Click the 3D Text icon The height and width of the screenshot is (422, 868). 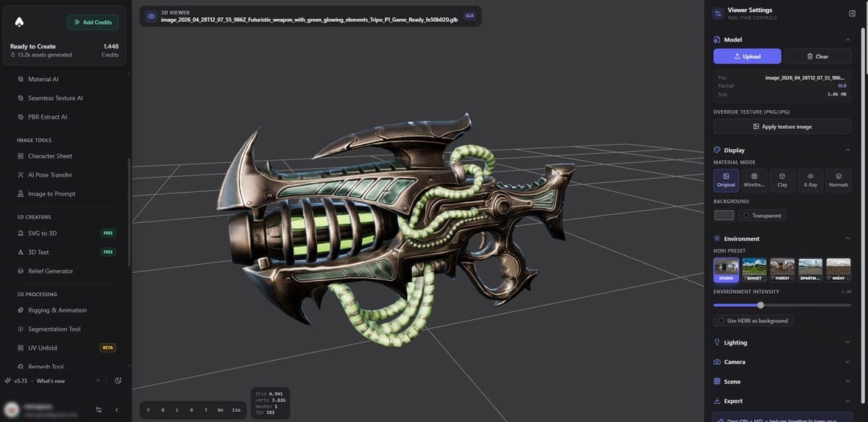pos(20,252)
